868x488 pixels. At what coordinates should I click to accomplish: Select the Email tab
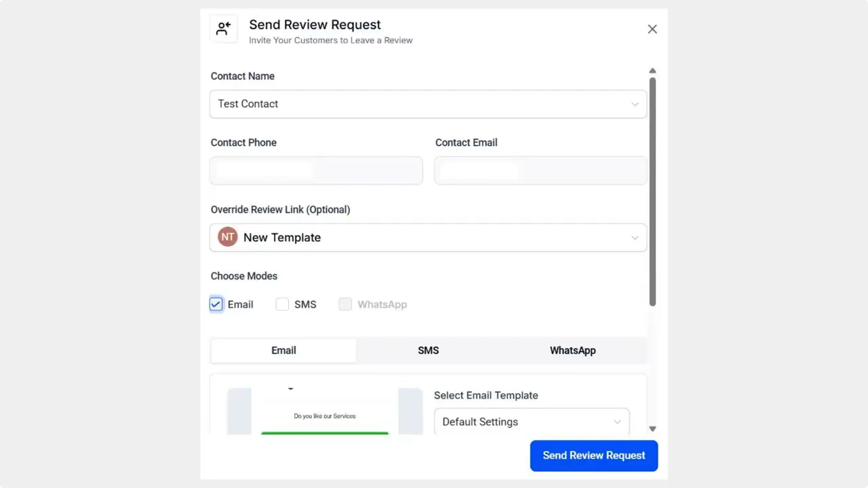(x=283, y=350)
